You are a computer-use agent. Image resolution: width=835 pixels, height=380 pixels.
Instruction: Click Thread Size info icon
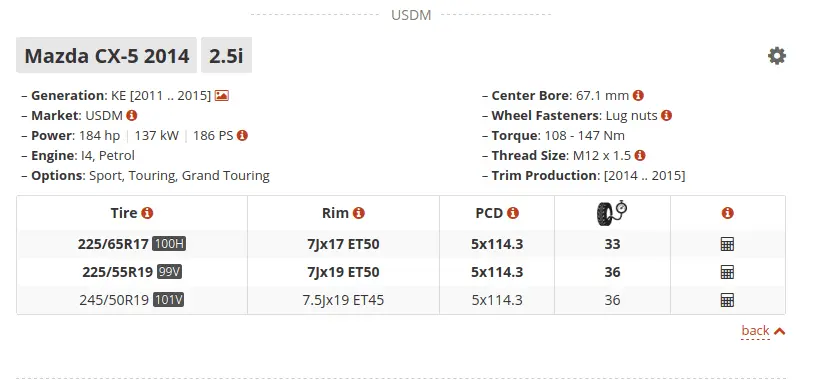click(640, 155)
